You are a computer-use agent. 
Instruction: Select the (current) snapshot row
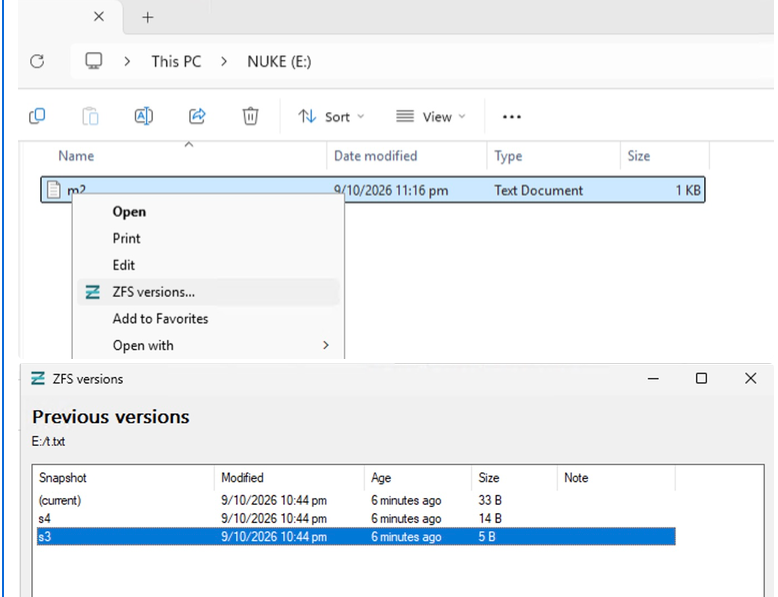pos(356,500)
